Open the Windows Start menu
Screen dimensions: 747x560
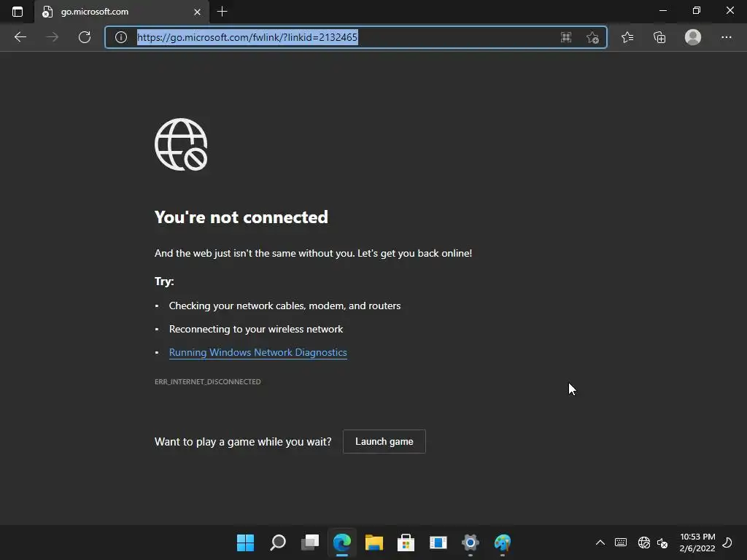[x=245, y=542]
